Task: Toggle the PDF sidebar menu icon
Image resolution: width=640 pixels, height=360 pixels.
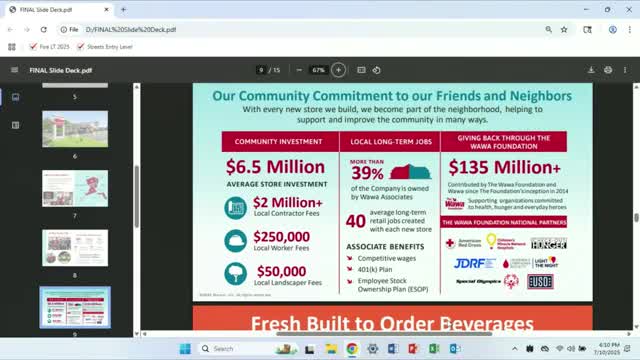Action: [x=14, y=70]
